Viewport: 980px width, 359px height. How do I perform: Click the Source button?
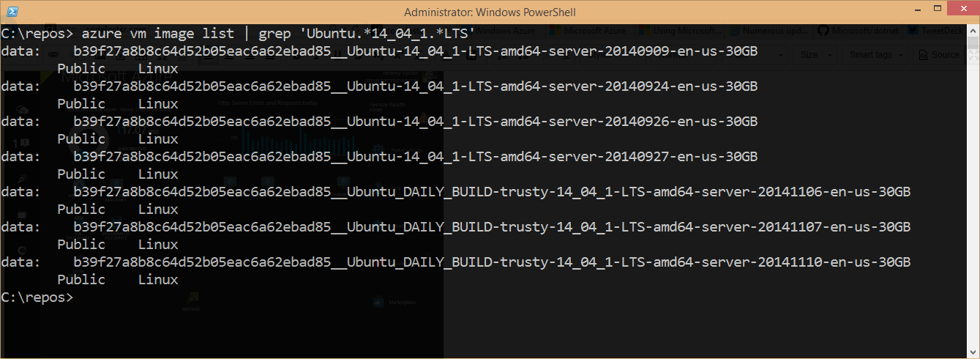939,55
